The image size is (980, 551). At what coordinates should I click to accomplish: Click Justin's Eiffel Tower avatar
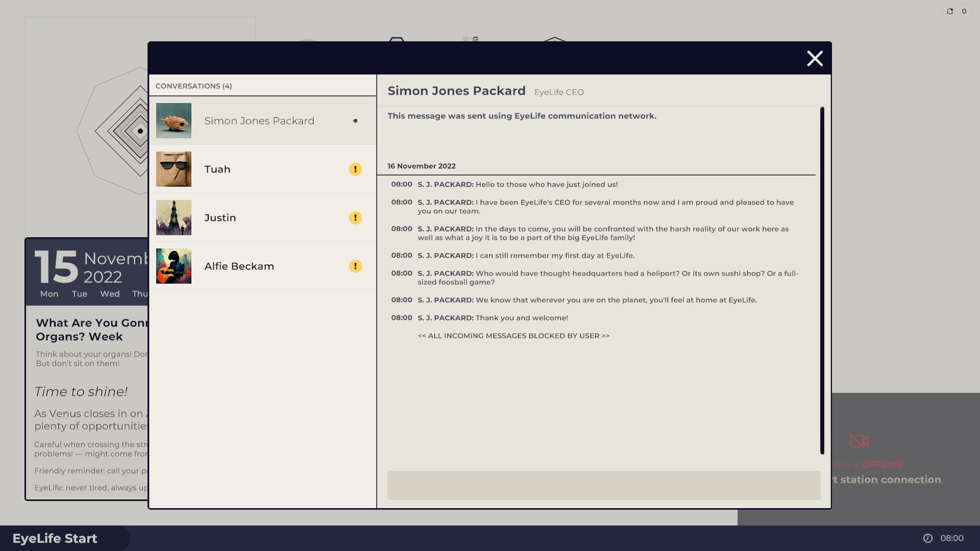(x=174, y=218)
